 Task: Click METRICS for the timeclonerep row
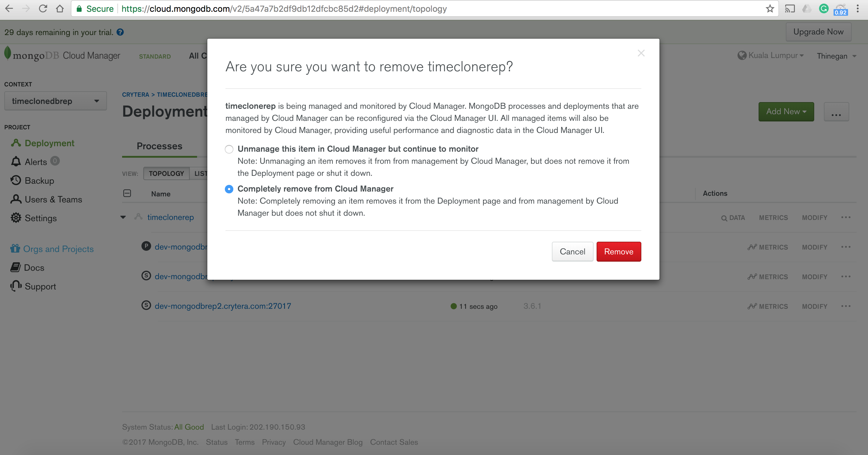[x=773, y=218]
